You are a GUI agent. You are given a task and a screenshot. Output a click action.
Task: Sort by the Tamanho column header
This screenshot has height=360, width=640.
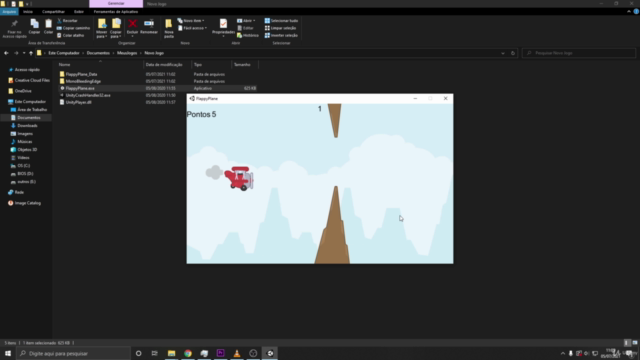click(242, 64)
